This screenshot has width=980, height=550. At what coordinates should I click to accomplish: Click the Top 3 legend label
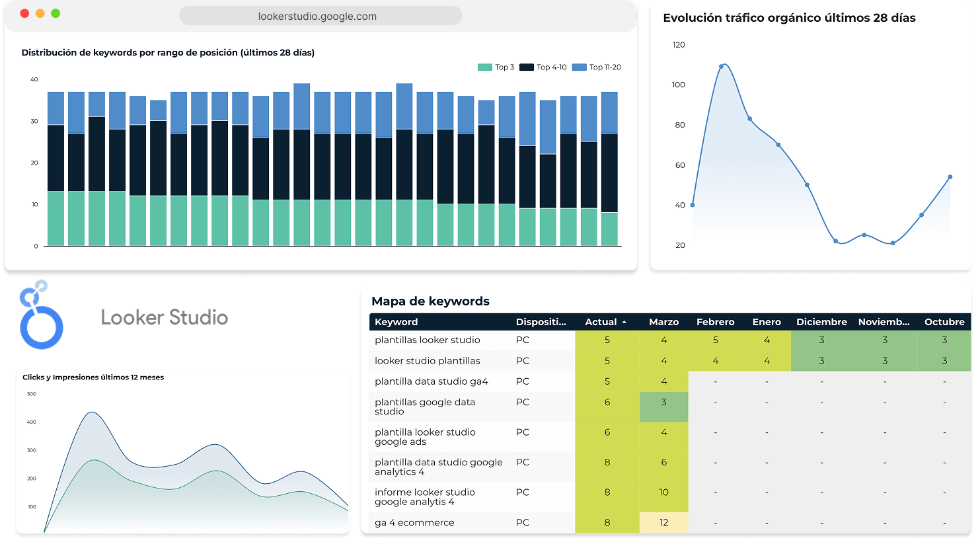tap(505, 67)
